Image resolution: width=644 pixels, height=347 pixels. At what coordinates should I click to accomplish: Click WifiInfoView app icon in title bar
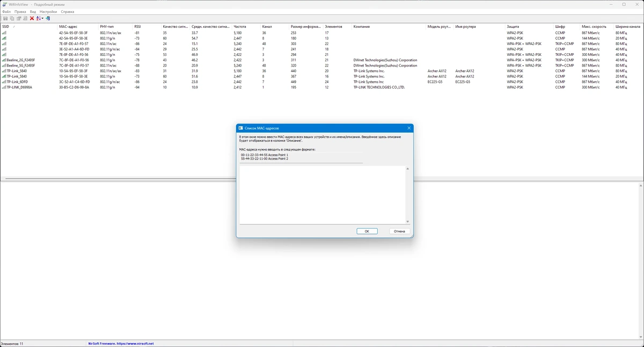(5, 4)
